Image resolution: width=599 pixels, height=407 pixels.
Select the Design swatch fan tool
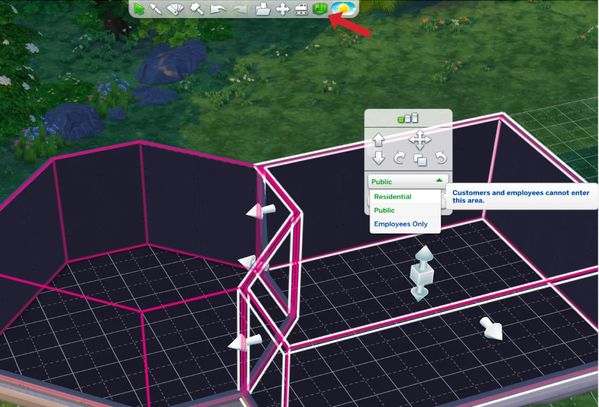pyautogui.click(x=175, y=9)
